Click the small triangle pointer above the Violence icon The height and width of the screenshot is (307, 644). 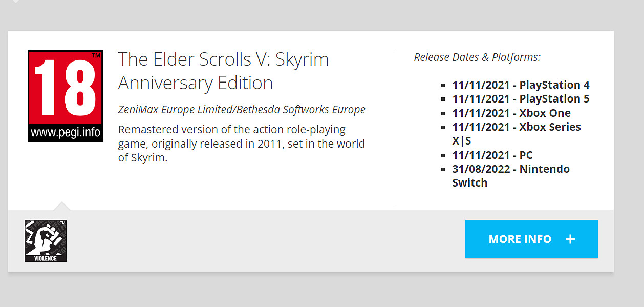[62, 206]
